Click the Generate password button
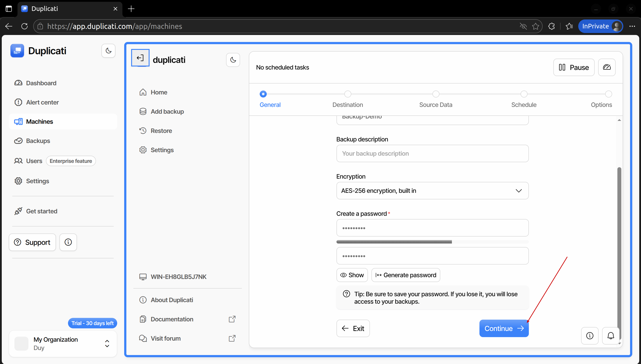The width and height of the screenshot is (641, 364). tap(406, 275)
